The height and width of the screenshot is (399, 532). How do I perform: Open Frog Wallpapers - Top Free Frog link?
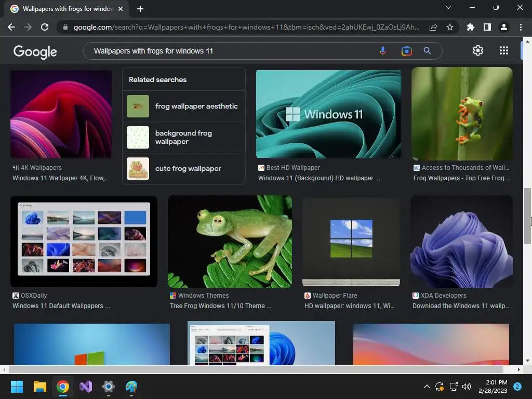coord(461,178)
